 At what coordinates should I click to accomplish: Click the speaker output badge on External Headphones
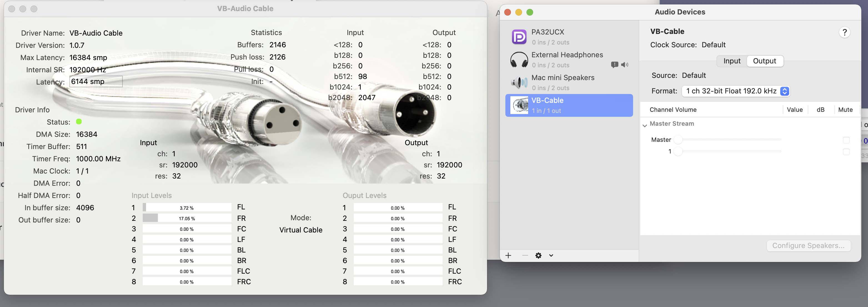tap(624, 65)
